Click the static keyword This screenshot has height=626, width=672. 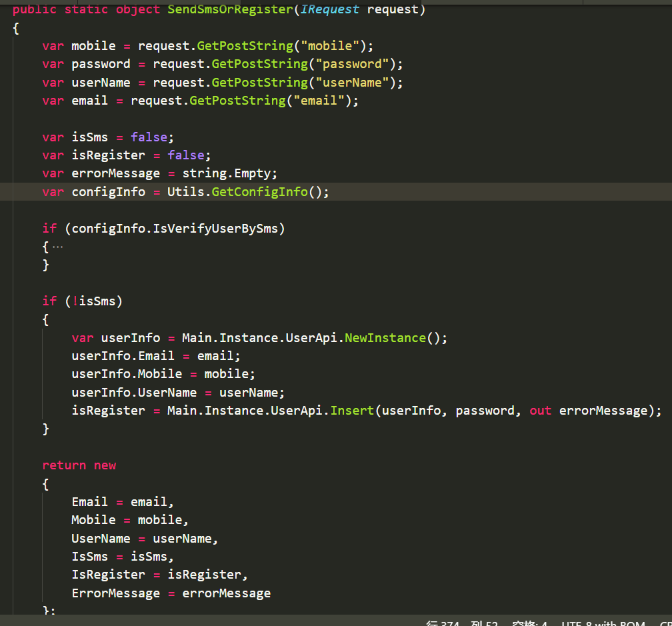point(86,9)
